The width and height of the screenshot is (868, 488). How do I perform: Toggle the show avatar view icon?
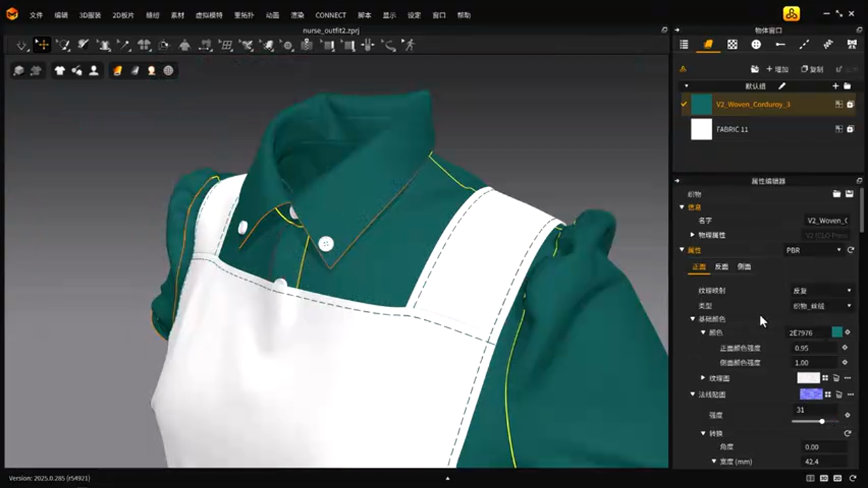click(x=94, y=70)
